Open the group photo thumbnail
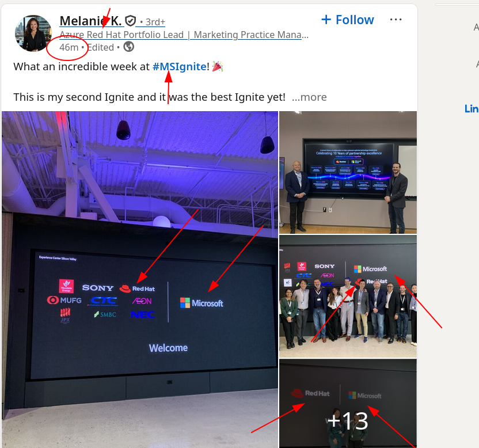The image size is (479, 448). pyautogui.click(x=348, y=296)
